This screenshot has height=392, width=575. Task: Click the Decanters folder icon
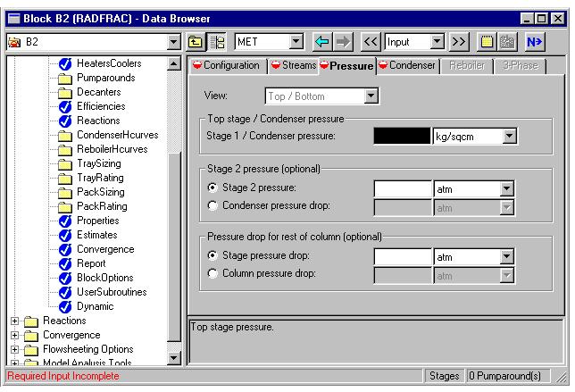65,93
